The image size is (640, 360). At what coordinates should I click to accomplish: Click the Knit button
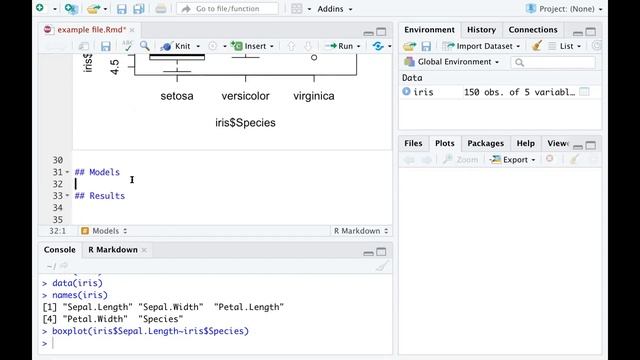[x=176, y=46]
